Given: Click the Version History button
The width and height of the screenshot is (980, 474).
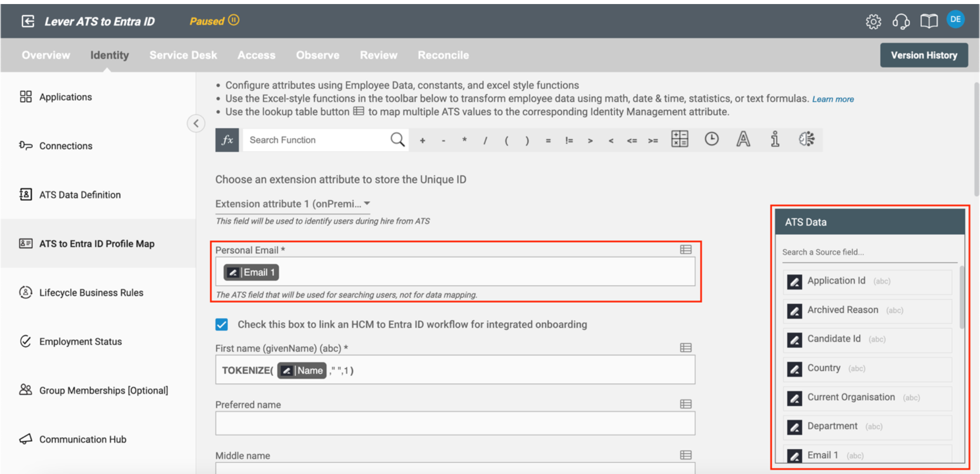Looking at the screenshot, I should click(x=923, y=55).
